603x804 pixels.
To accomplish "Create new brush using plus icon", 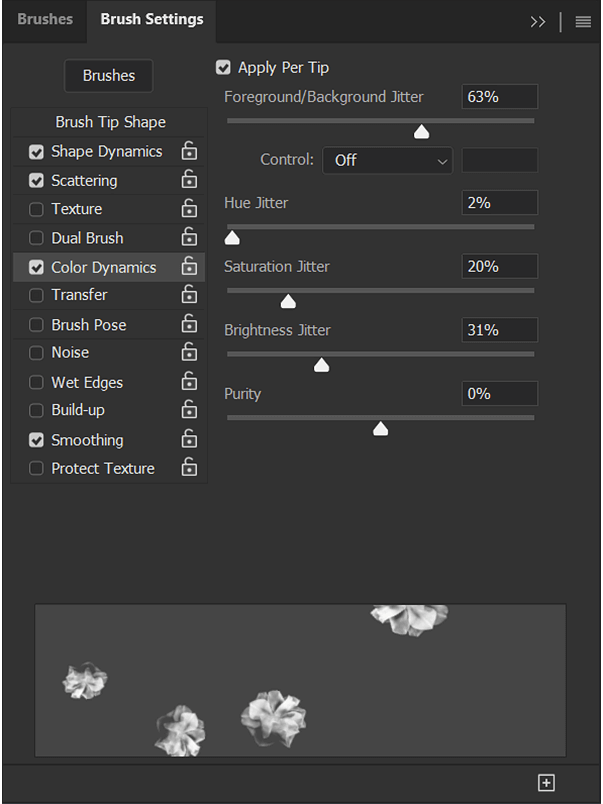I will pos(546,782).
